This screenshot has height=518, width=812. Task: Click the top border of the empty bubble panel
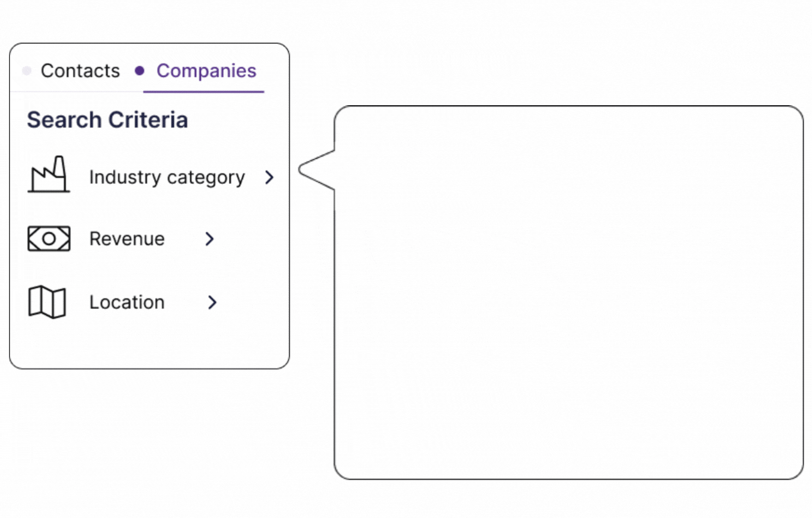(568, 106)
